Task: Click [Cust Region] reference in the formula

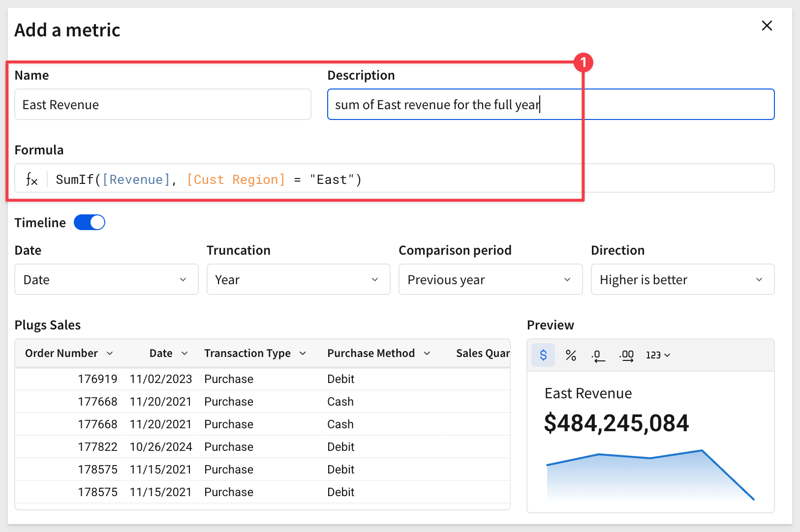Action: coord(236,179)
